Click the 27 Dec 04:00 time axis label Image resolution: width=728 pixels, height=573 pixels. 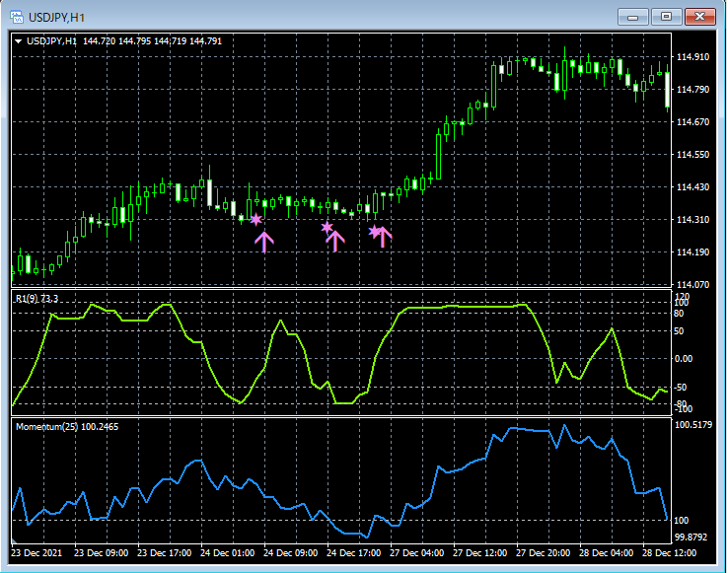[417, 553]
